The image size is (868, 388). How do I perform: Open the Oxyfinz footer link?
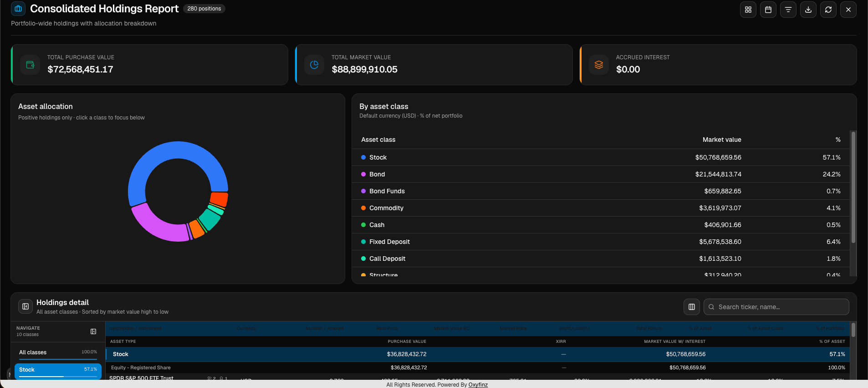click(478, 385)
